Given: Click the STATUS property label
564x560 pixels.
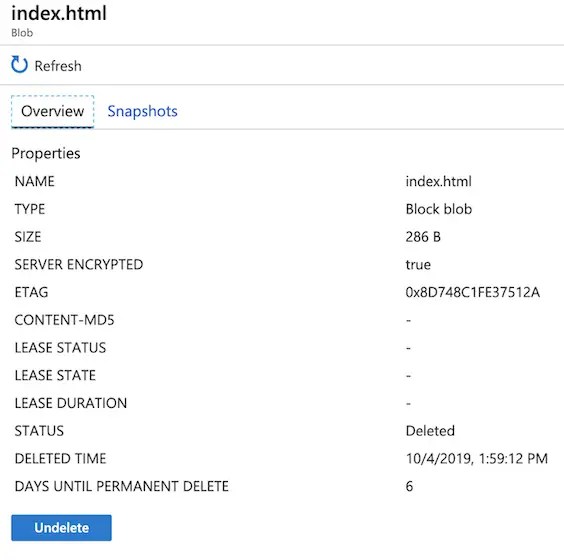Looking at the screenshot, I should tap(39, 431).
